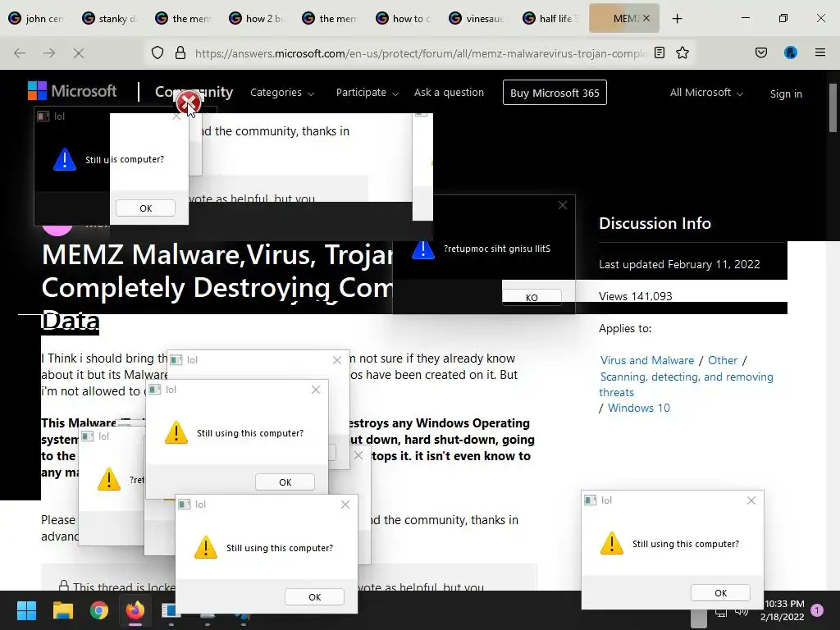The width and height of the screenshot is (840, 630).
Task: Open the 'john cen' browser tab
Action: pos(37,18)
